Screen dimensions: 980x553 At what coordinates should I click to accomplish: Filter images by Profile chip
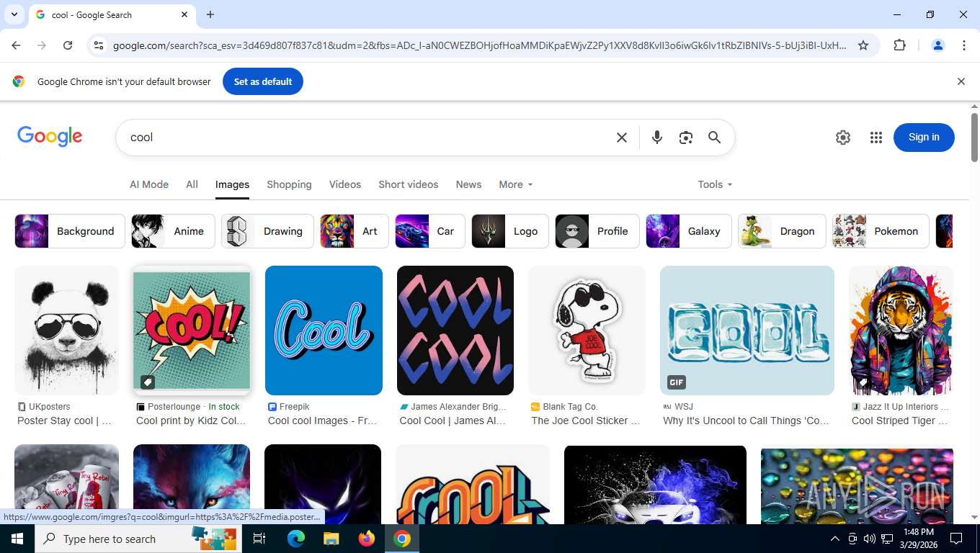click(597, 231)
